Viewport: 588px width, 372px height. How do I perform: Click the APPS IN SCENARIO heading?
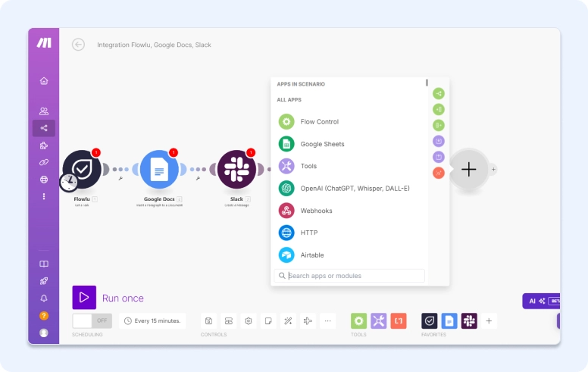pyautogui.click(x=301, y=84)
